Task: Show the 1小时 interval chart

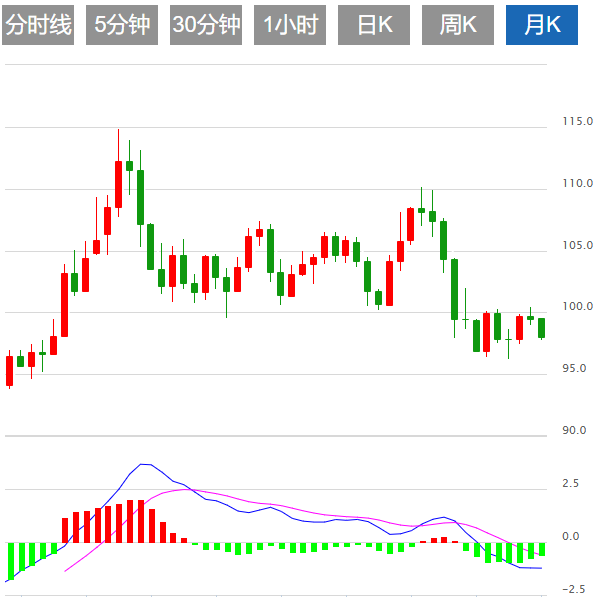Action: [290, 25]
